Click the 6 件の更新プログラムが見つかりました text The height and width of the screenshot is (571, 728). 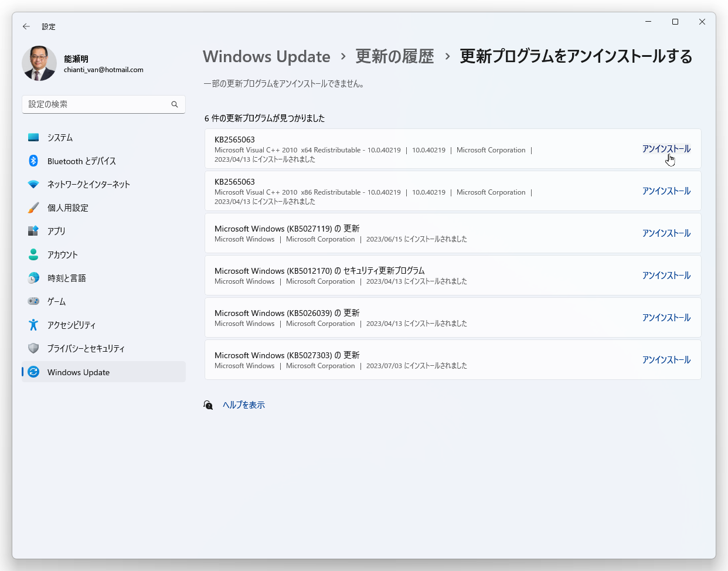point(264,118)
